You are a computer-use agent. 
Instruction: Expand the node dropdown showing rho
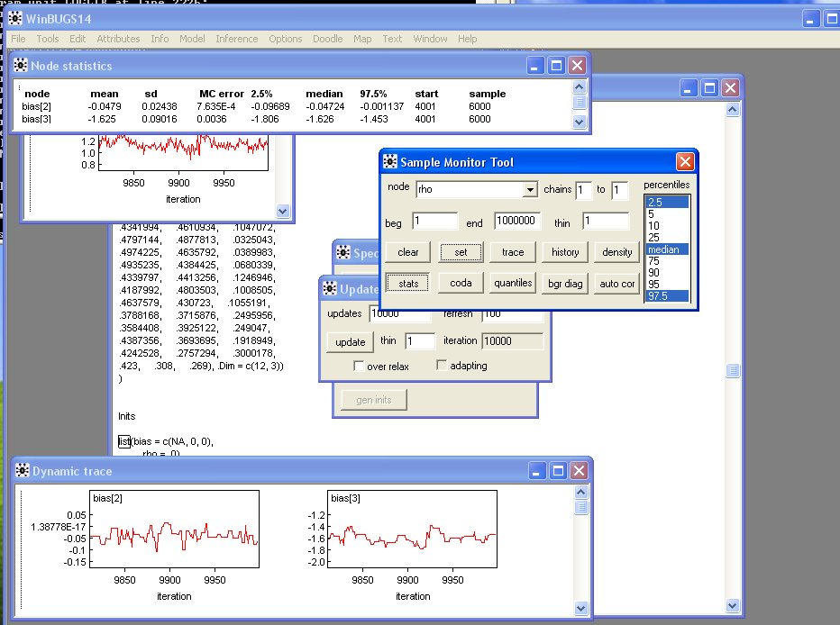click(530, 191)
